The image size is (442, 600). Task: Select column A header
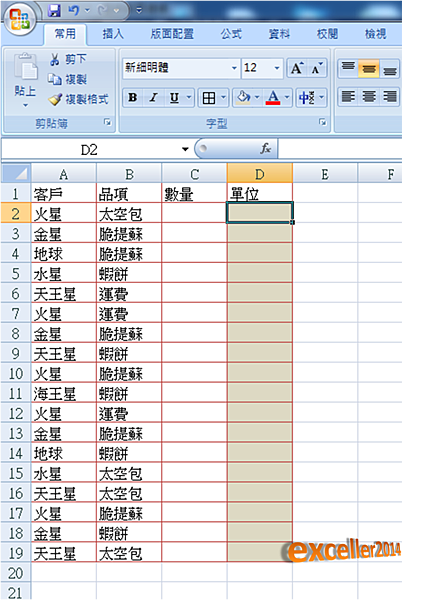pos(64,174)
